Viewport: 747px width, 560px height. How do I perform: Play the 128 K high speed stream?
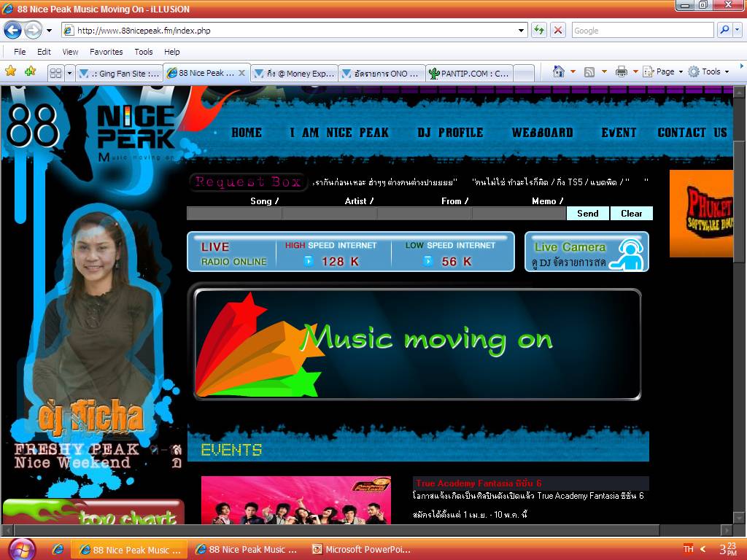point(309,261)
